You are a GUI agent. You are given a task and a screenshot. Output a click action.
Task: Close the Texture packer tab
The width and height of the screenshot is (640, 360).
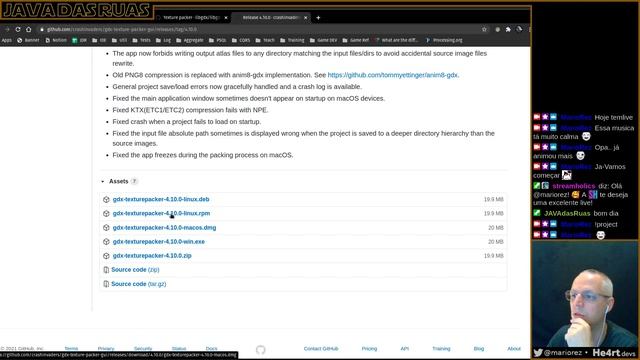click(x=226, y=18)
